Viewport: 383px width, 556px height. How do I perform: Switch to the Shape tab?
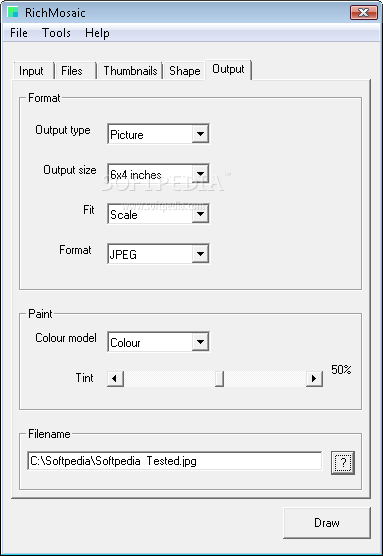point(185,71)
